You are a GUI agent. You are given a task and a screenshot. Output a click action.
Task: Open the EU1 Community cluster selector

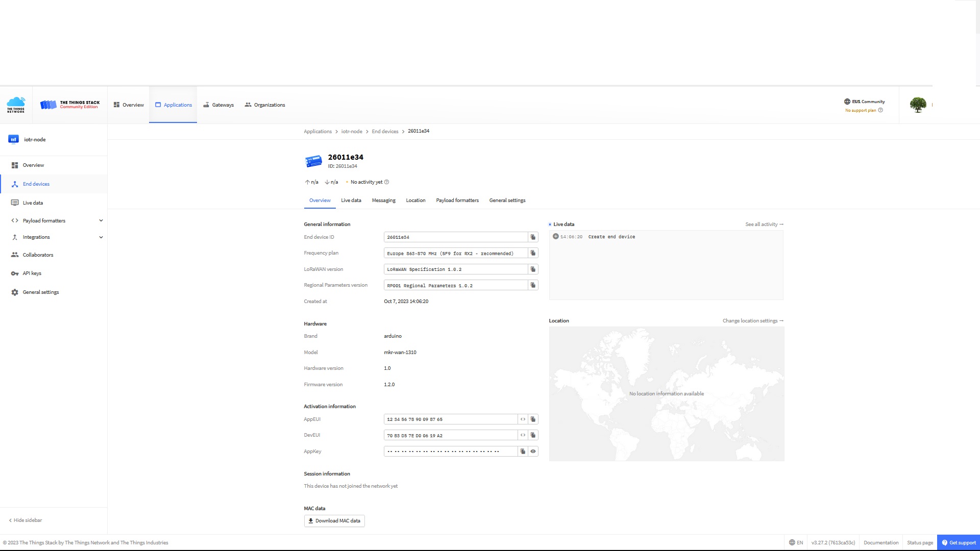coord(864,102)
